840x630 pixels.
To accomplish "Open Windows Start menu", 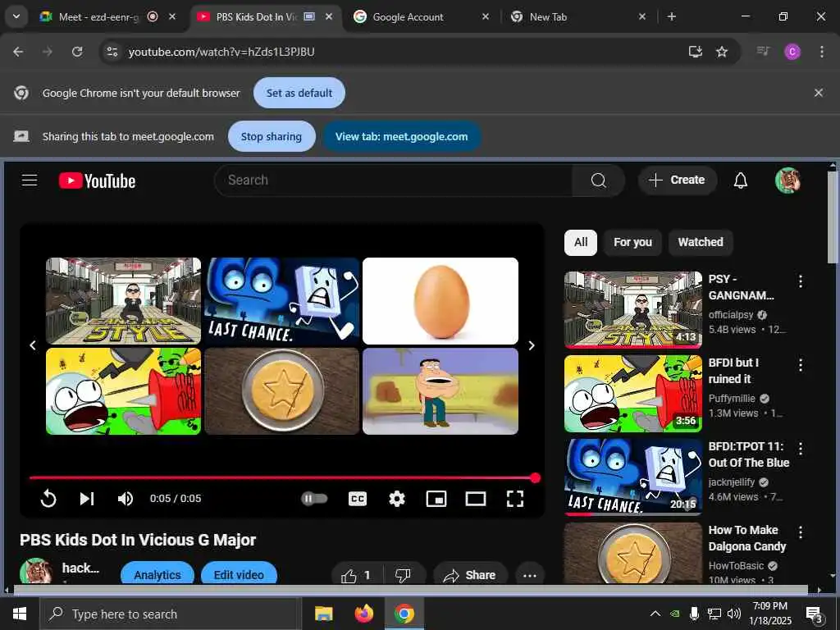I will click(20, 614).
